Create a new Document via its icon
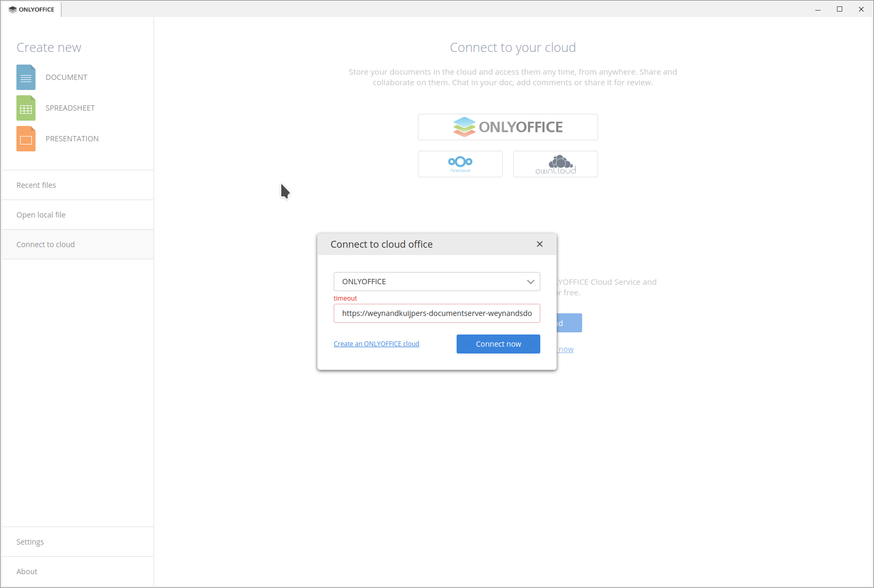874x588 pixels. 26,77
